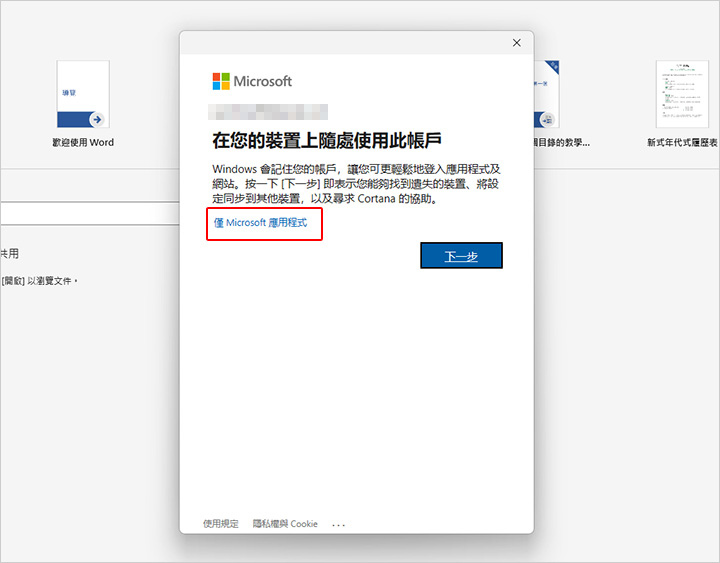
Task: Click the 下一步 button
Action: pyautogui.click(x=461, y=255)
